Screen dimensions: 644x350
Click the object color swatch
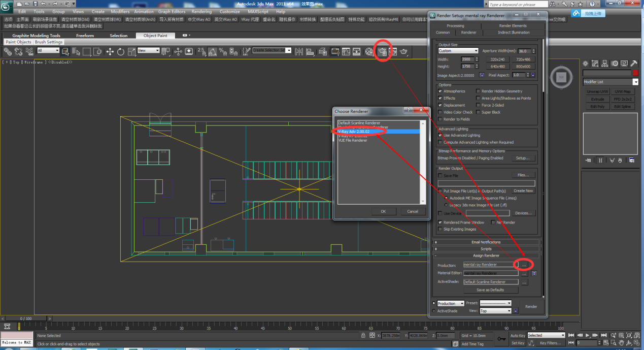[635, 73]
